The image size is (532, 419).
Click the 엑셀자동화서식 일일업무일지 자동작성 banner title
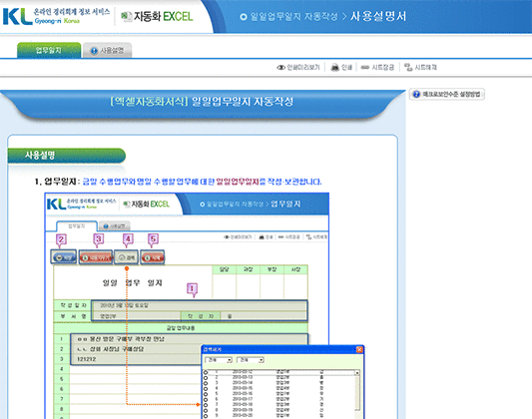[202, 102]
